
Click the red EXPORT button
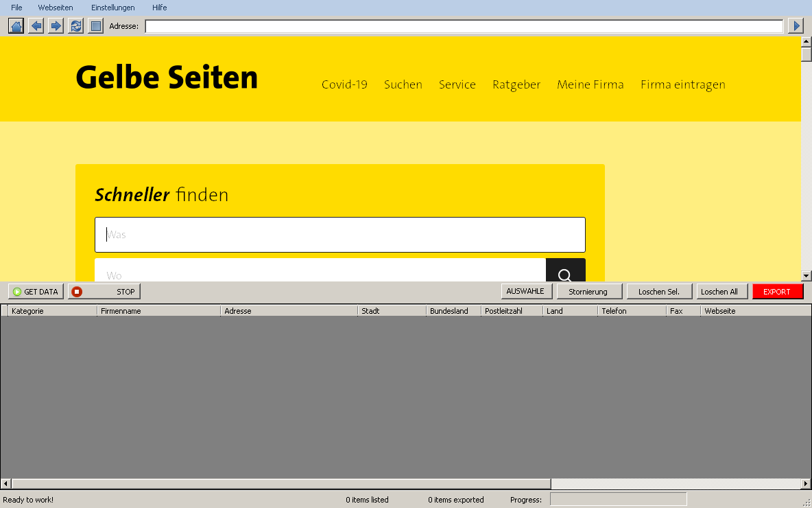tap(777, 292)
